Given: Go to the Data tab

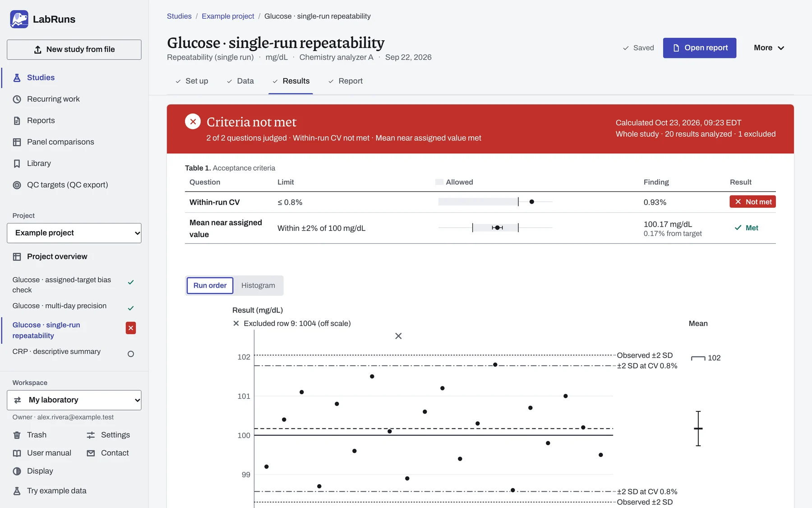Looking at the screenshot, I should point(240,81).
